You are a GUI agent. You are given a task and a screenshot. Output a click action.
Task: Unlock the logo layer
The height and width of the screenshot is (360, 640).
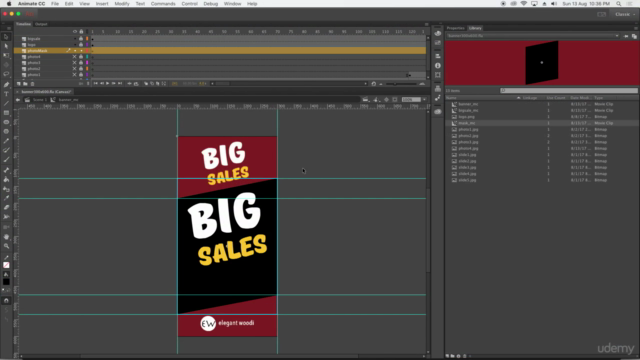click(x=81, y=44)
